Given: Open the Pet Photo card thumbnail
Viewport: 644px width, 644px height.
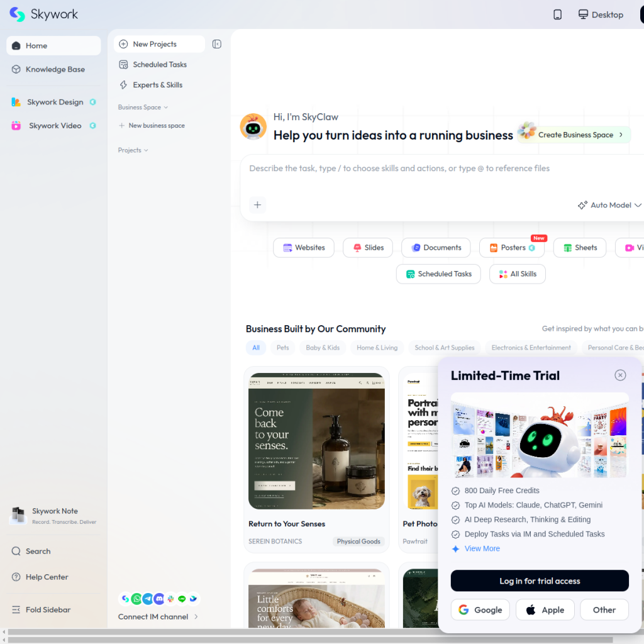Looking at the screenshot, I should click(421, 441).
